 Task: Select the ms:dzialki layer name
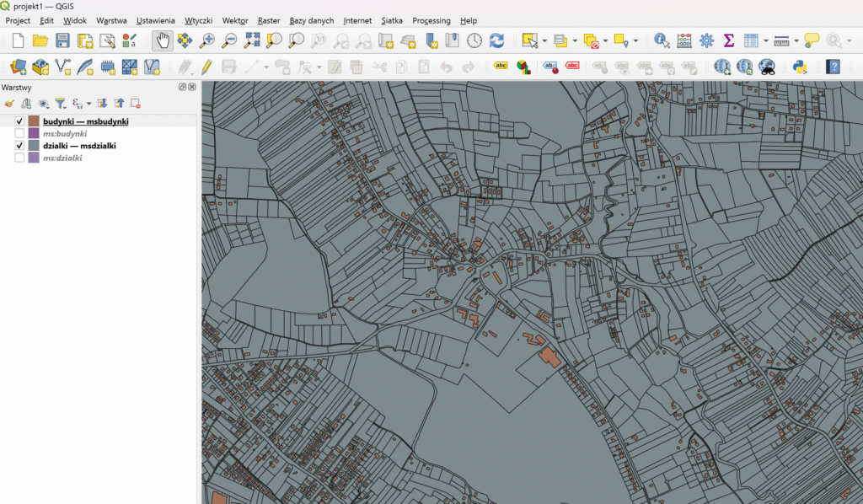coord(62,158)
